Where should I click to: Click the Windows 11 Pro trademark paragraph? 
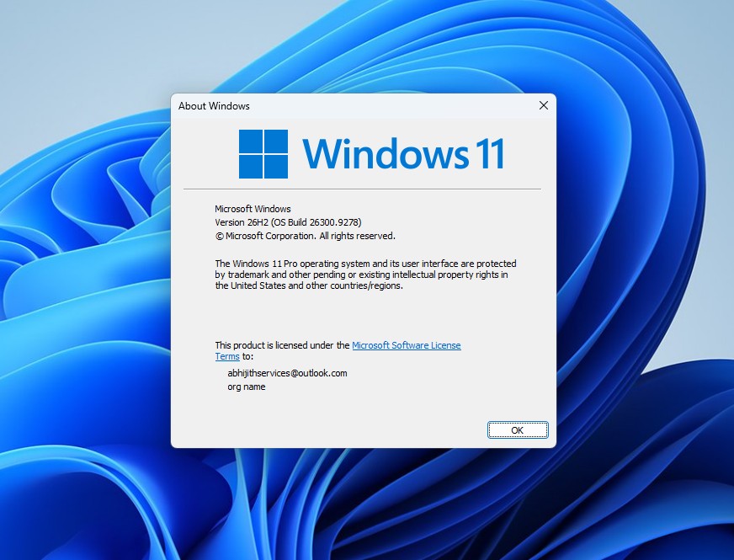(x=365, y=275)
